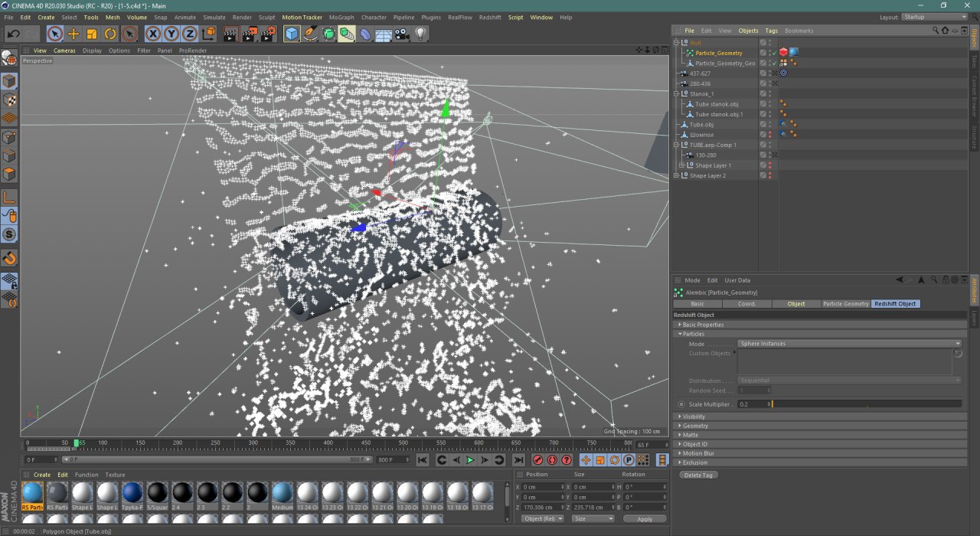
Task: Collapse the TUBE.aep-Comp 1 group
Action: 677,145
